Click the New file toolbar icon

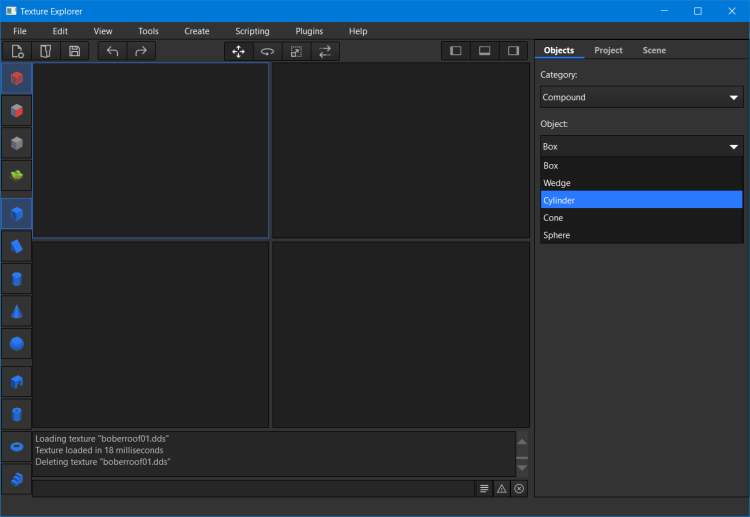point(18,51)
